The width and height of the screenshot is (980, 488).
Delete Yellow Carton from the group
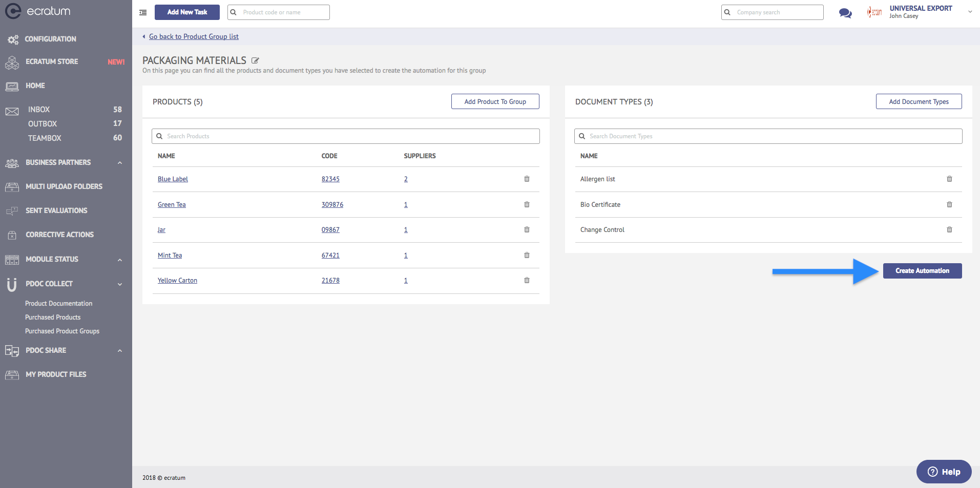tap(527, 281)
